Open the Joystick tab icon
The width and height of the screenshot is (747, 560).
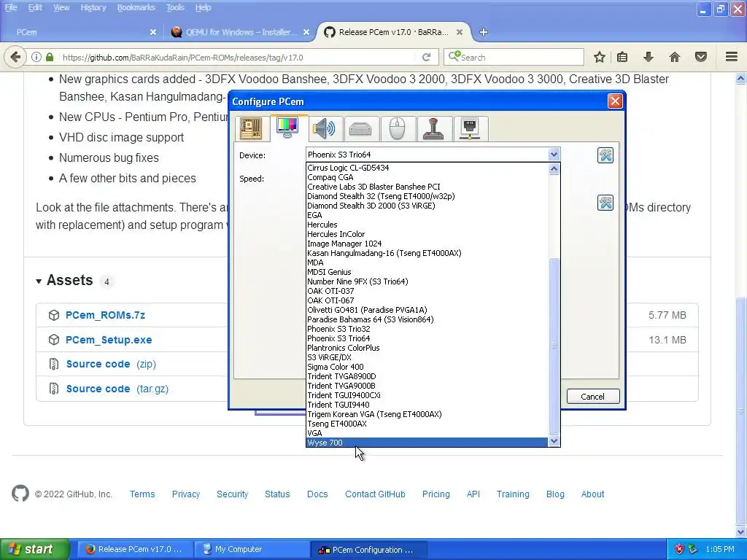click(x=433, y=128)
